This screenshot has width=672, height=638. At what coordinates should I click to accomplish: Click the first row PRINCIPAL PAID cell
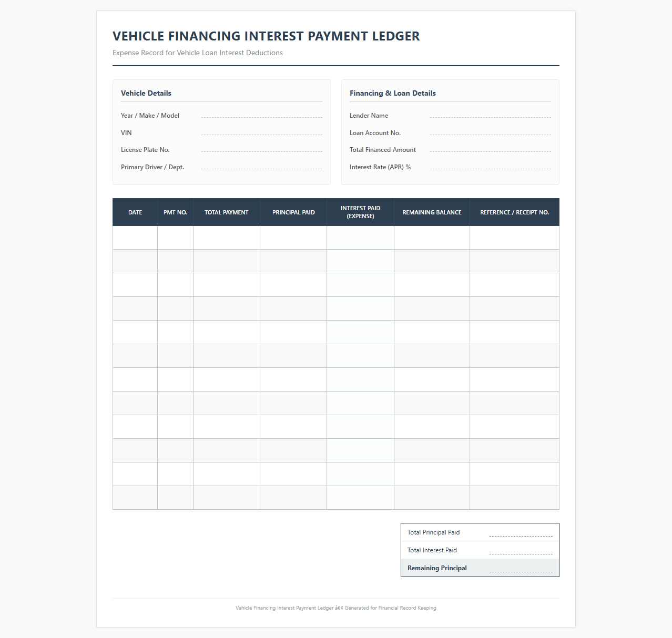point(293,238)
